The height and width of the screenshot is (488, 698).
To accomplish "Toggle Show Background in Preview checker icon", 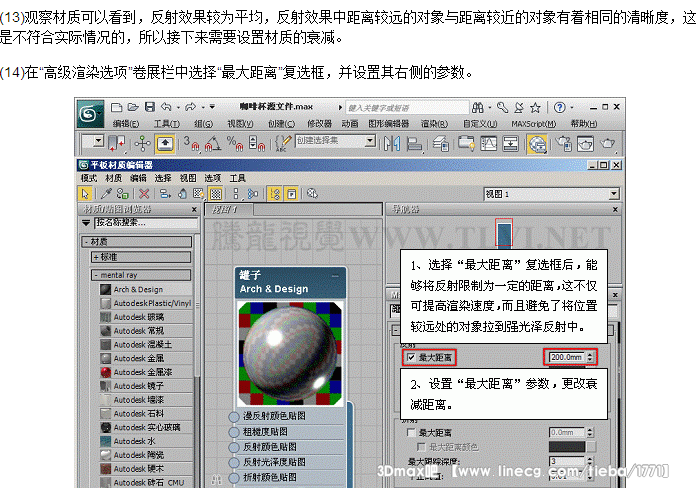I will click(x=216, y=194).
